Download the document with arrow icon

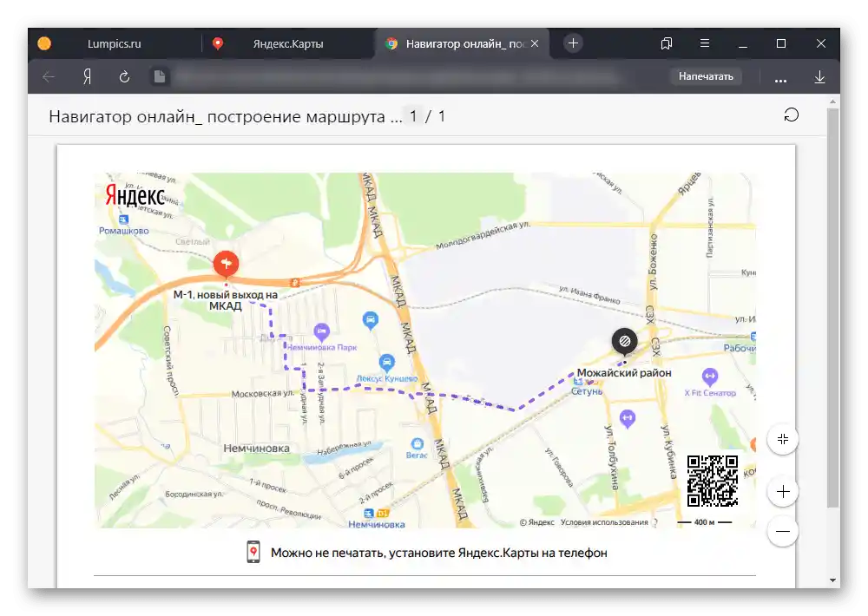820,77
